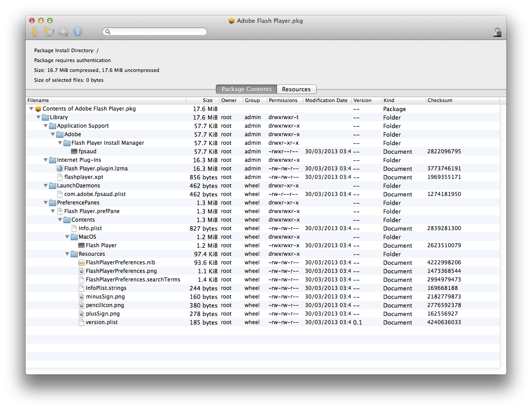Click the 380 bytes size of pencilIcon.png
532x410 pixels.
click(204, 305)
